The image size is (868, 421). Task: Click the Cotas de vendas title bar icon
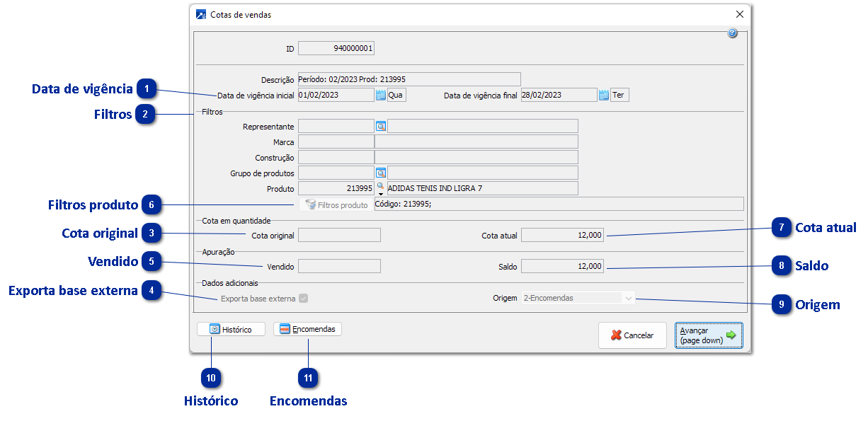[x=201, y=14]
